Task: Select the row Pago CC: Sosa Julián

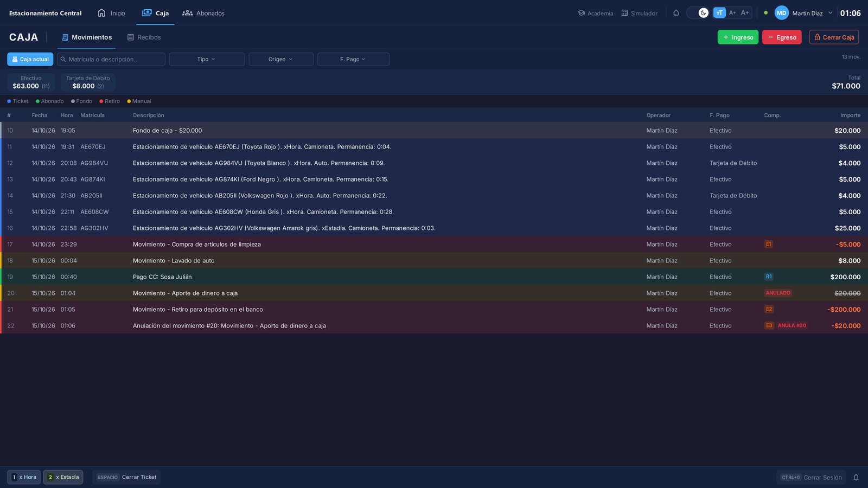Action: pyautogui.click(x=434, y=277)
